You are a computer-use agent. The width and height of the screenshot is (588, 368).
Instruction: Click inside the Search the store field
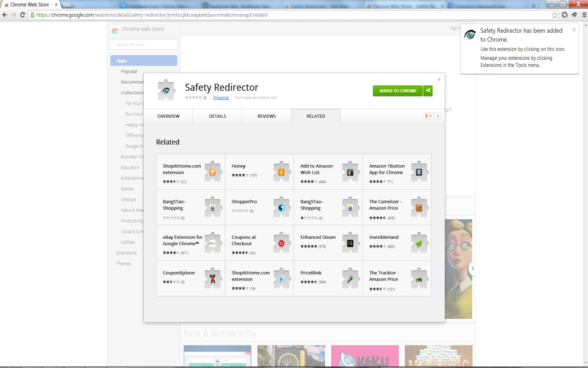click(143, 44)
